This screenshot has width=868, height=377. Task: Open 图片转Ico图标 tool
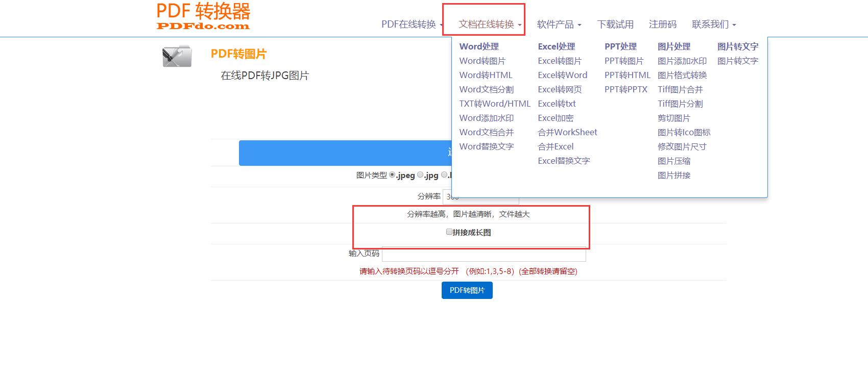tap(684, 132)
